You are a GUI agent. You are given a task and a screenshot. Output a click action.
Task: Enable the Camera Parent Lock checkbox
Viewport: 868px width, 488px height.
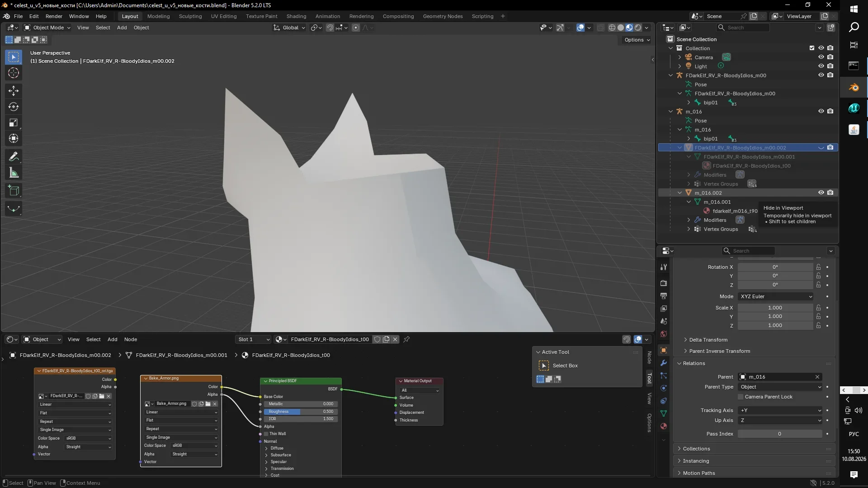[741, 397]
